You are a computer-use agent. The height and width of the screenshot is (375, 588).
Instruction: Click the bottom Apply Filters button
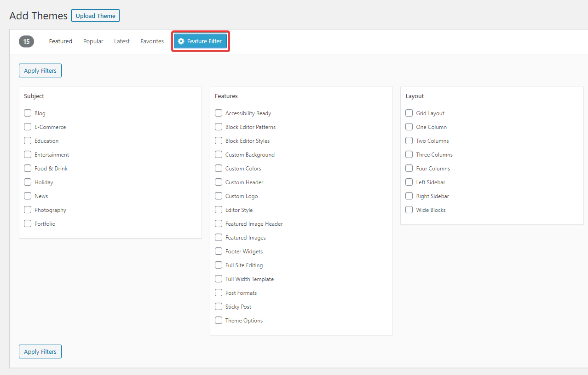pyautogui.click(x=40, y=352)
